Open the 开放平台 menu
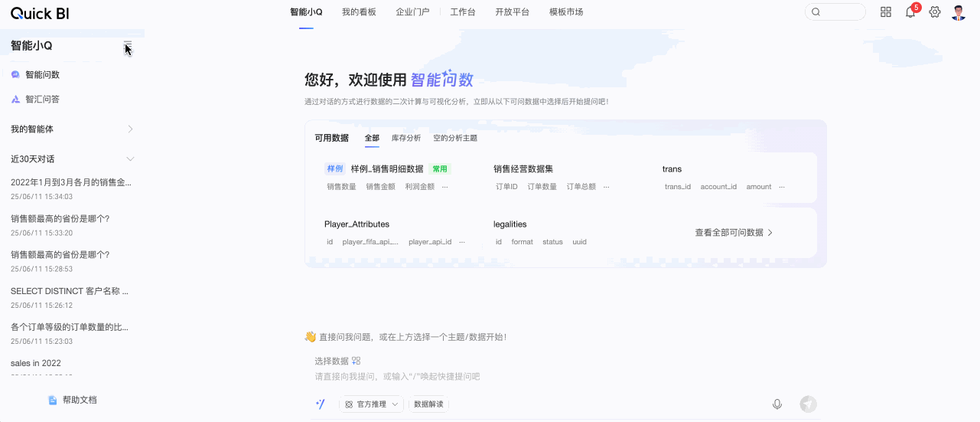The width and height of the screenshot is (980, 422). [512, 12]
